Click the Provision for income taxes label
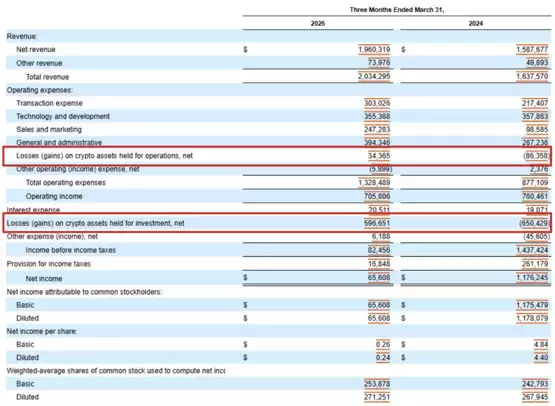This screenshot has height=406, width=555. (49, 264)
